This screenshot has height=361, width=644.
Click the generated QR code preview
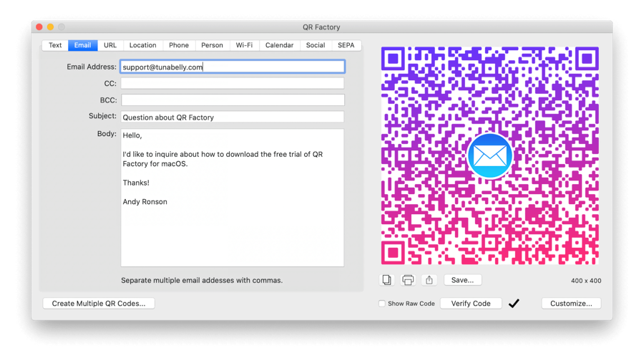coord(489,155)
